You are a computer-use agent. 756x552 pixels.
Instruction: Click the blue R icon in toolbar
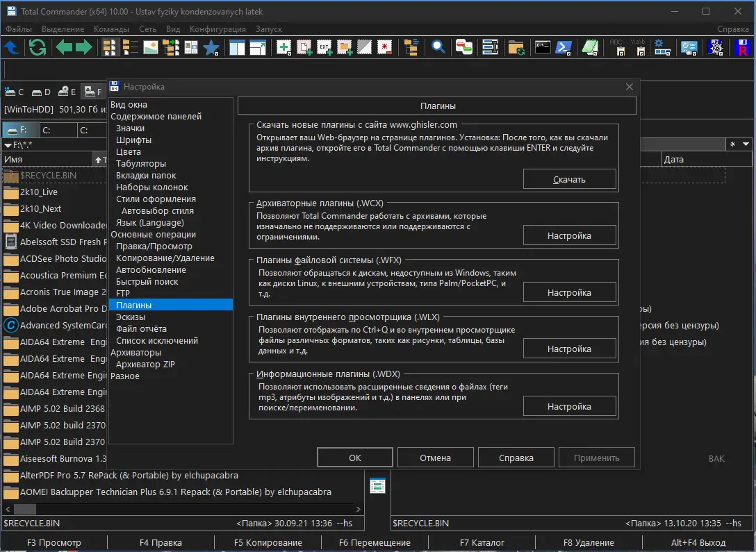pyautogui.click(x=743, y=47)
